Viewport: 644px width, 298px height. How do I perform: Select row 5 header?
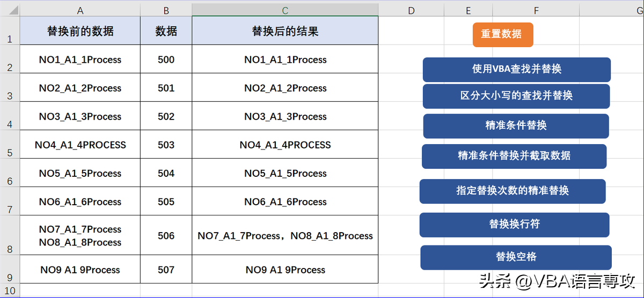pyautogui.click(x=10, y=145)
